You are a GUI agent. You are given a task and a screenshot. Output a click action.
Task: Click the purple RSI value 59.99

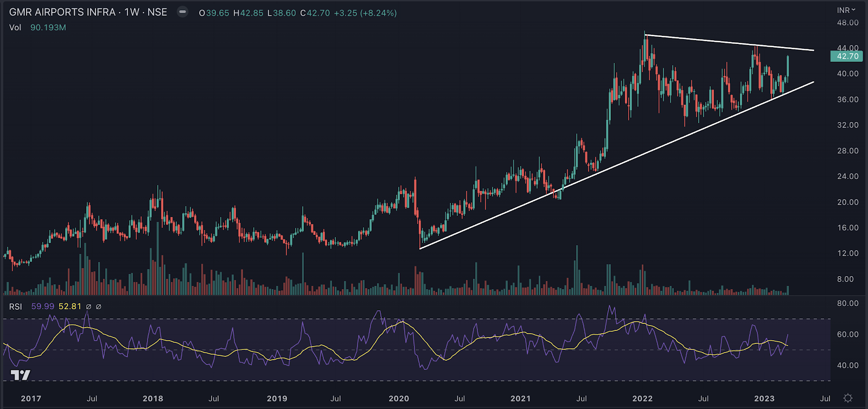point(43,306)
